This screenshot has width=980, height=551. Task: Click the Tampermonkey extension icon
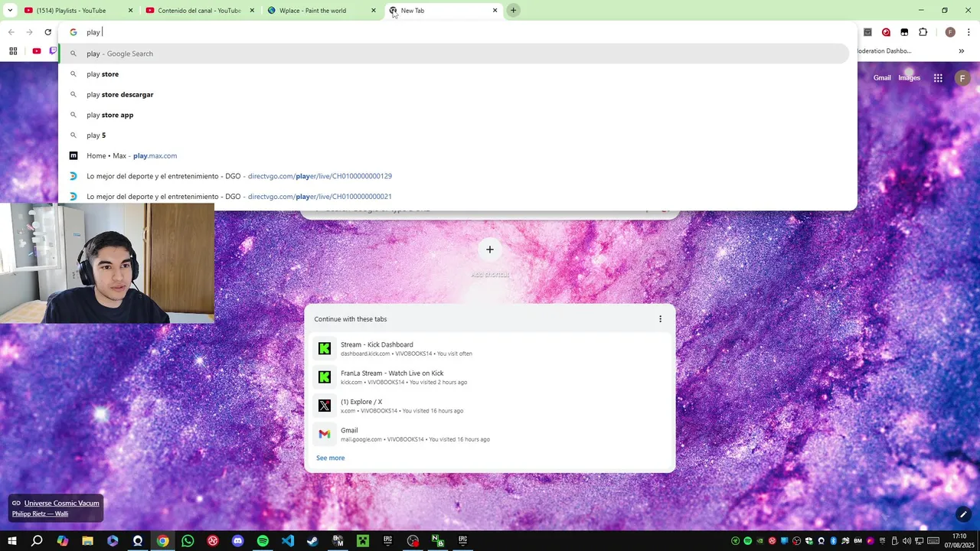[x=904, y=32]
